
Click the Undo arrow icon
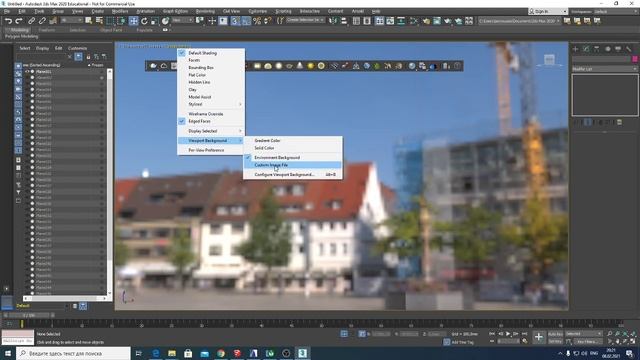[x=8, y=21]
